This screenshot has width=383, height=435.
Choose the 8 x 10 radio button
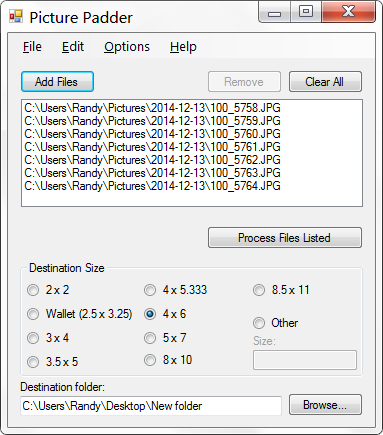(x=150, y=360)
